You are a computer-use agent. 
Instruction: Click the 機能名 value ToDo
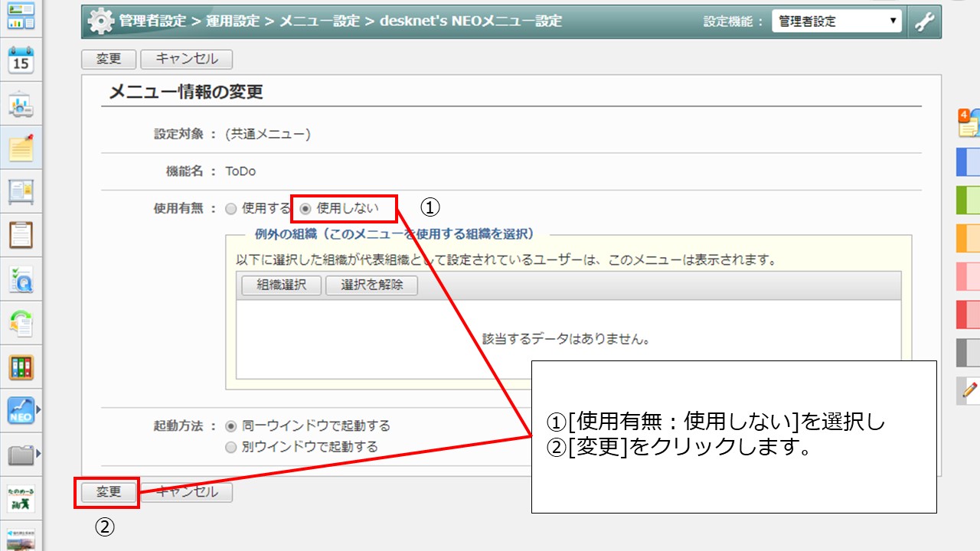(240, 171)
